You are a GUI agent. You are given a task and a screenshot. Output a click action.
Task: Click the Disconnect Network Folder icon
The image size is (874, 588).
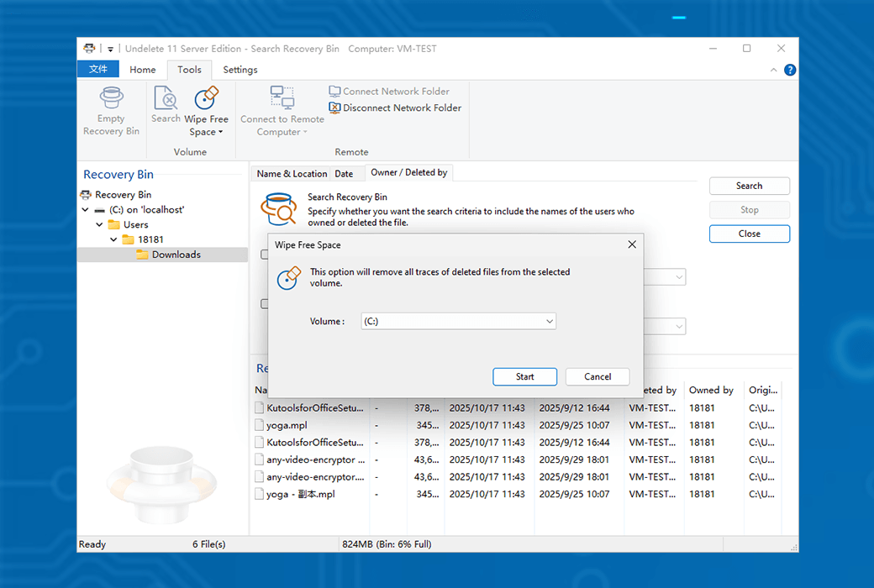coord(335,108)
